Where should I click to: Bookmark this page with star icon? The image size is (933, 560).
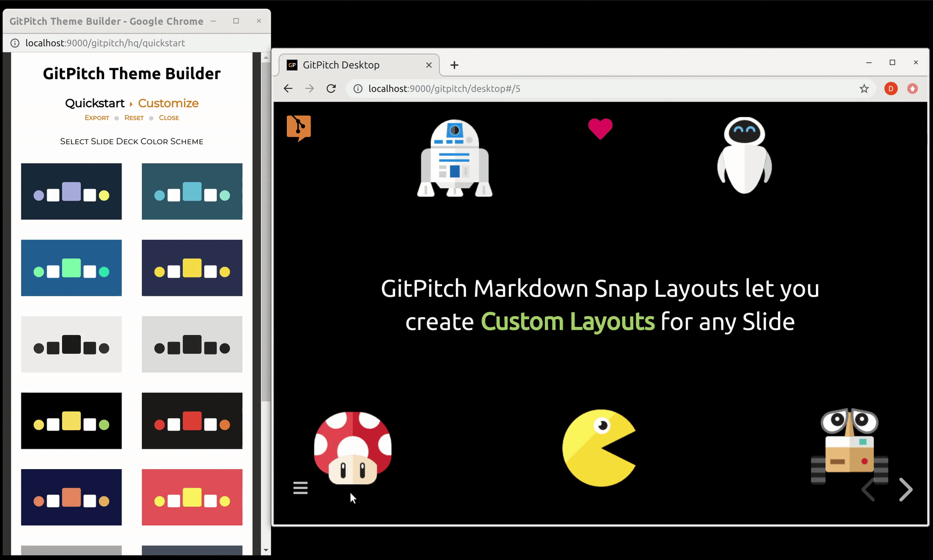864,88
